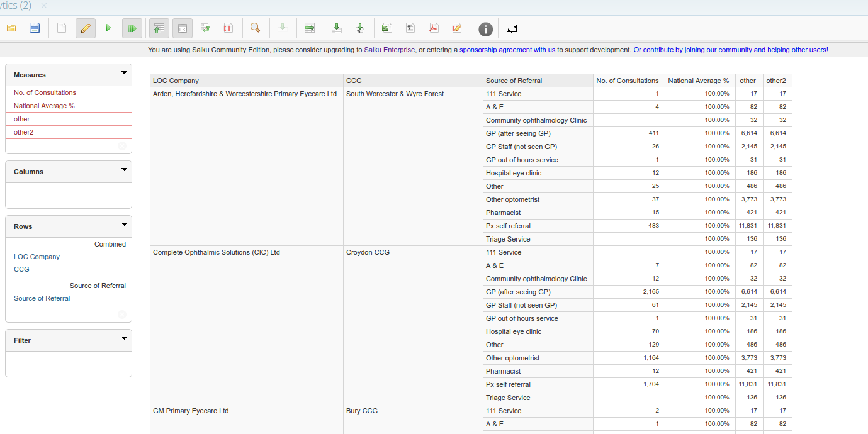The height and width of the screenshot is (434, 868).
Task: Enter fullscreen with the monitor icon
Action: [x=512, y=28]
